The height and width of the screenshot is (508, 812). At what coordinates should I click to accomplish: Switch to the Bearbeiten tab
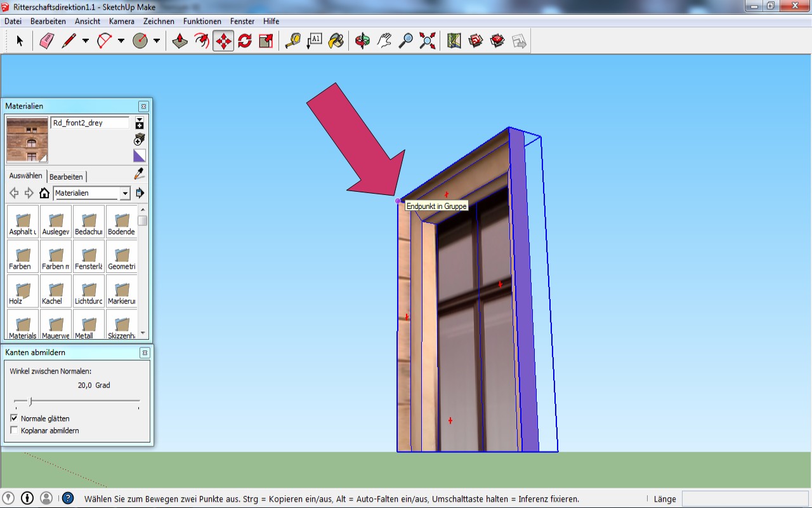click(66, 177)
